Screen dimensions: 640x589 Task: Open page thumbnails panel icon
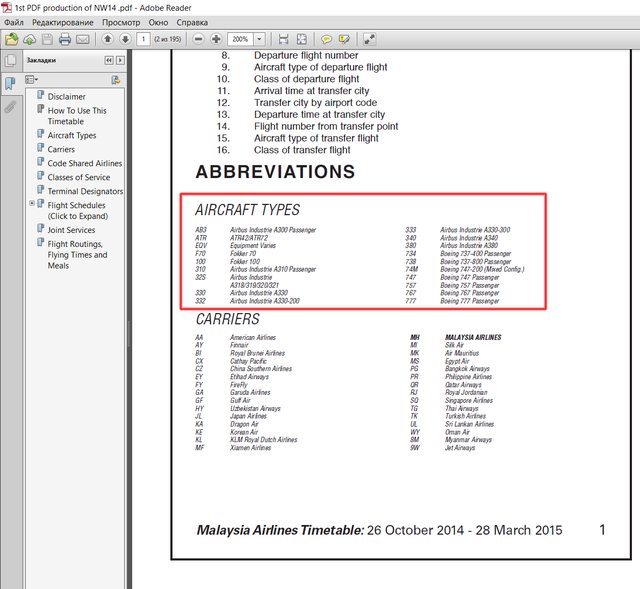tap(10, 60)
